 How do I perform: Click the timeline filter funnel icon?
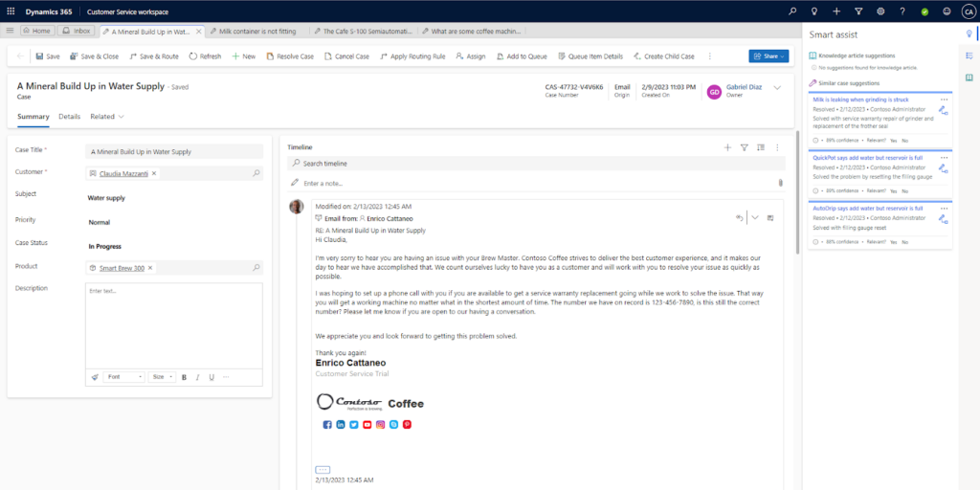[744, 147]
